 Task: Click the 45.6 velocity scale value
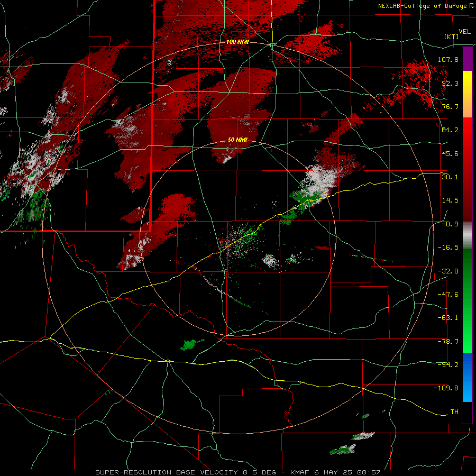pos(450,153)
